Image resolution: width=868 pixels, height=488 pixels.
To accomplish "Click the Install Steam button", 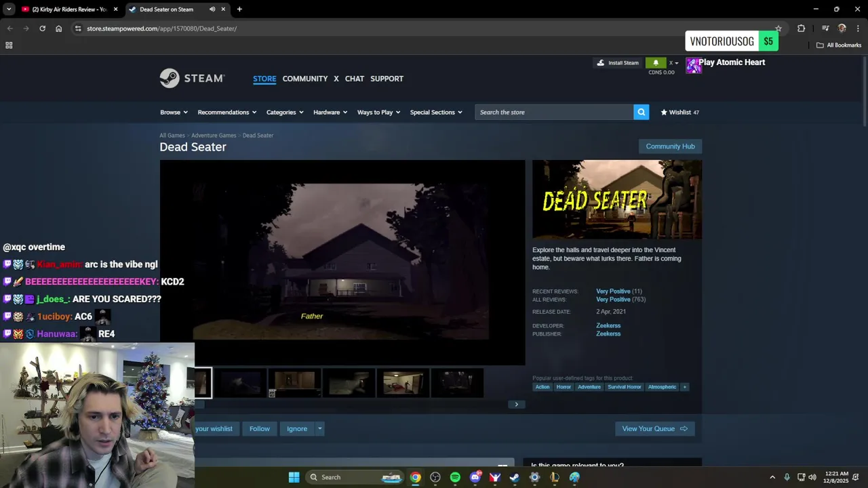I will [617, 63].
